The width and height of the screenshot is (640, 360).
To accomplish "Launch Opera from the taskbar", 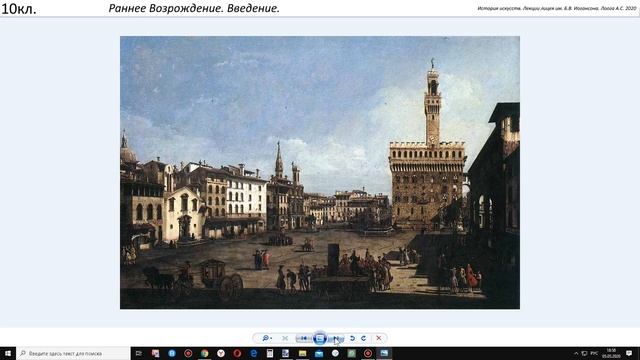I will (x=237, y=353).
